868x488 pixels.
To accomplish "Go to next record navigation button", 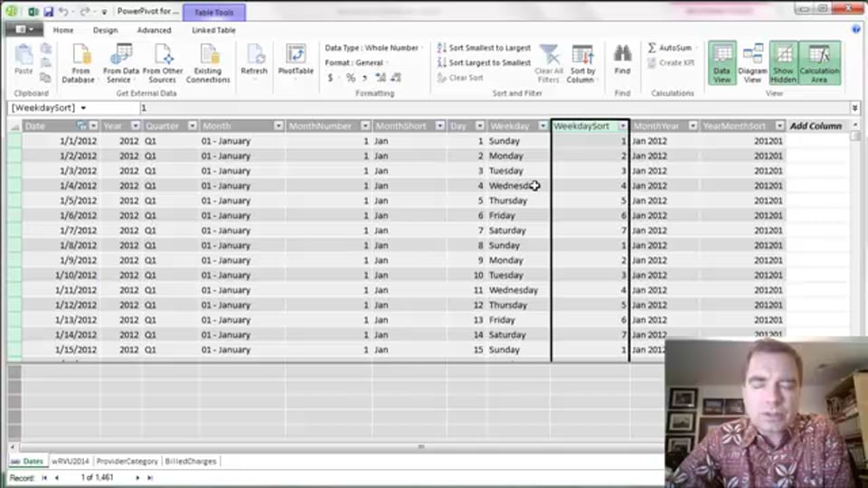I will 137,477.
